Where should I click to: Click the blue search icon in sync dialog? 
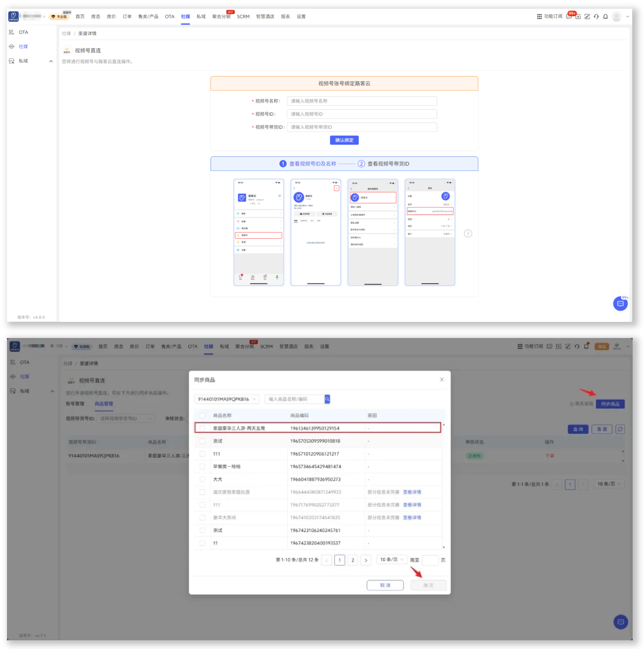tap(327, 399)
